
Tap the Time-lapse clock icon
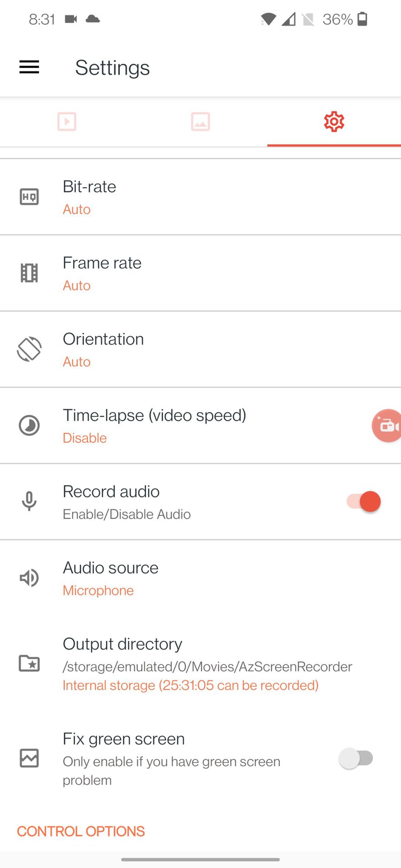click(29, 425)
